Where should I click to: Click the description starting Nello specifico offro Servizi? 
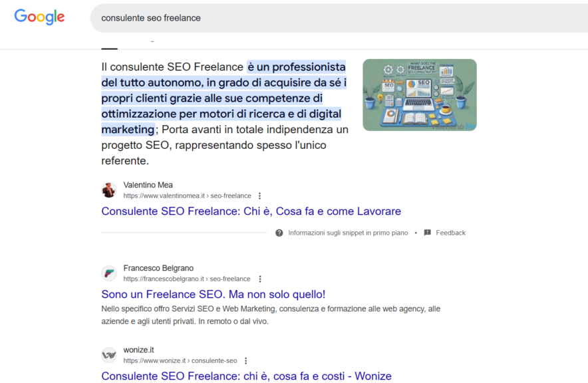(x=271, y=315)
